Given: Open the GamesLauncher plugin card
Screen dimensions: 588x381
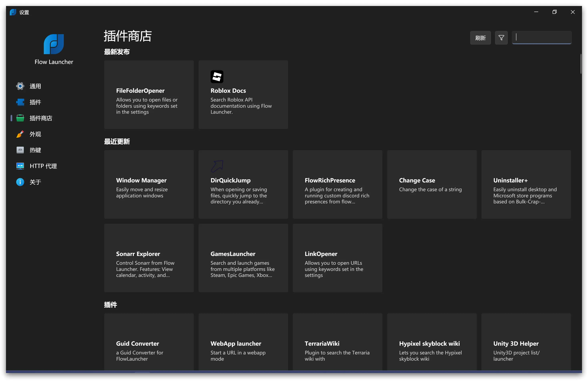Looking at the screenshot, I should 243,258.
